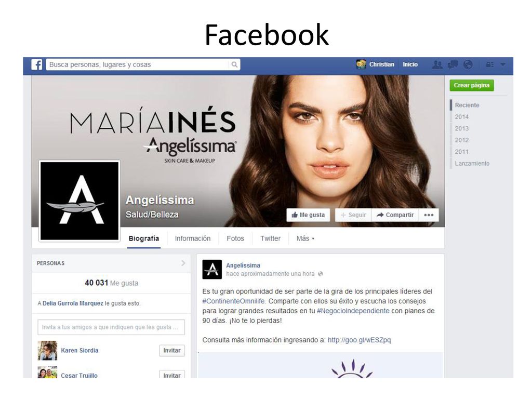Viewport: 532px width, 399px height.
Task: Toggle the Seguir follow button
Action: (353, 215)
